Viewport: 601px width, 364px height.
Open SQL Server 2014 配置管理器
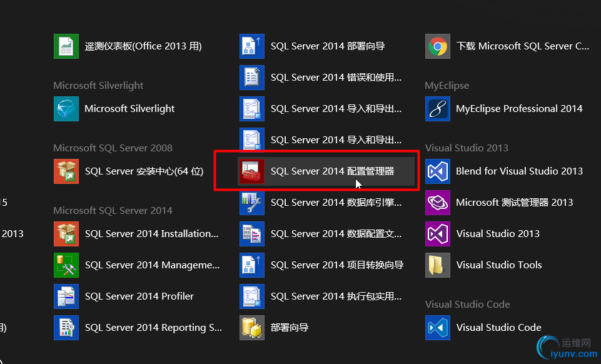326,171
